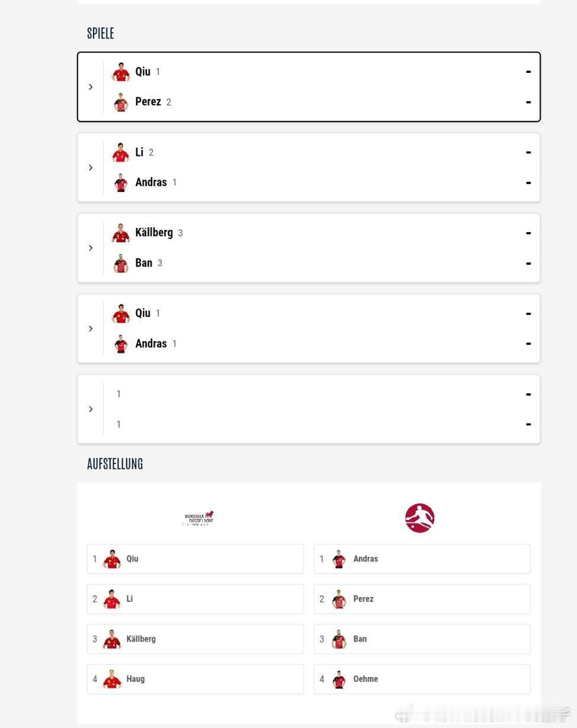The width and height of the screenshot is (577, 728).
Task: Expand the fifth unnamed match row
Action: click(x=91, y=409)
